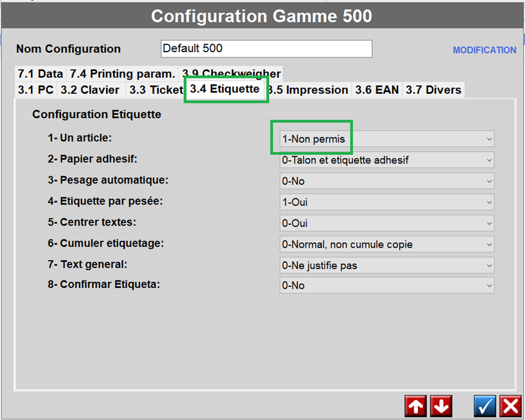Open the 'Text general' dropdown

(387, 265)
